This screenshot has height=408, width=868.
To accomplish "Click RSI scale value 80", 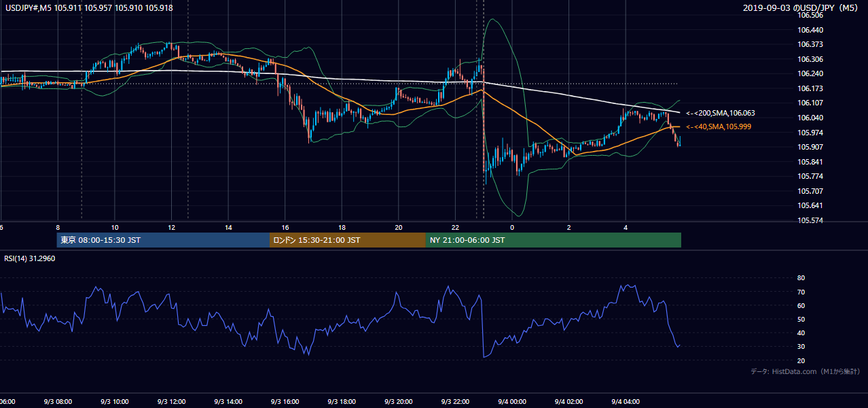I will coord(801,278).
